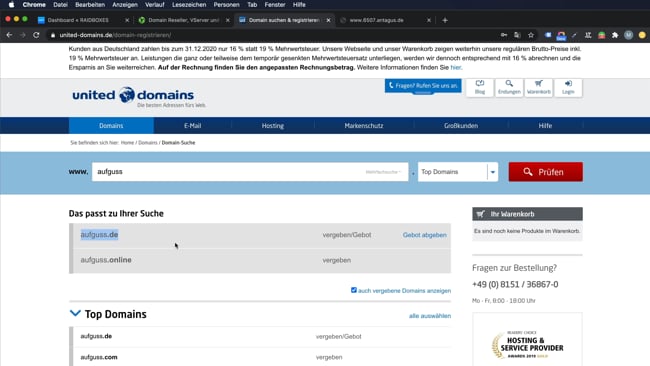Open the Apple menu

pos(11,5)
